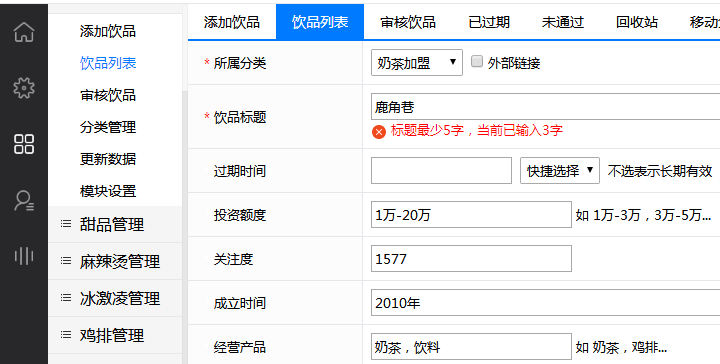720x364 pixels.
Task: Click the 关注度 field label
Action: coord(233,259)
